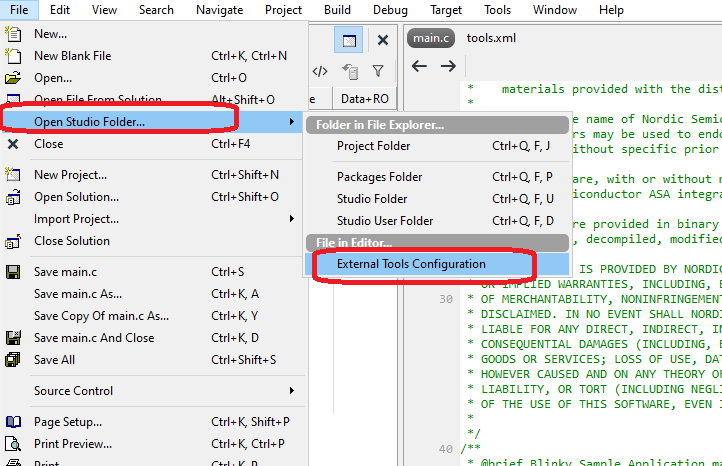Select the main.c editor tab

pos(431,38)
